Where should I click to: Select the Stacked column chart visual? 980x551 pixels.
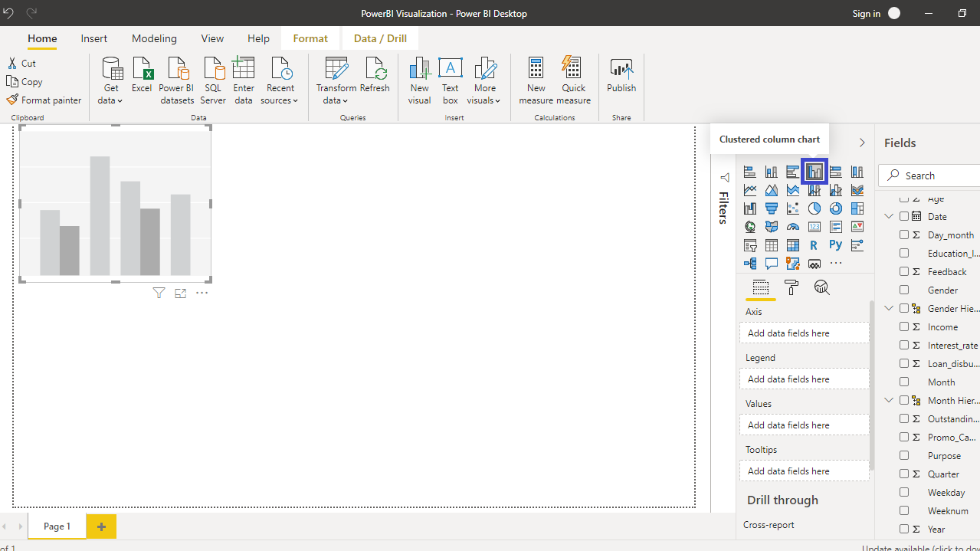(772, 172)
